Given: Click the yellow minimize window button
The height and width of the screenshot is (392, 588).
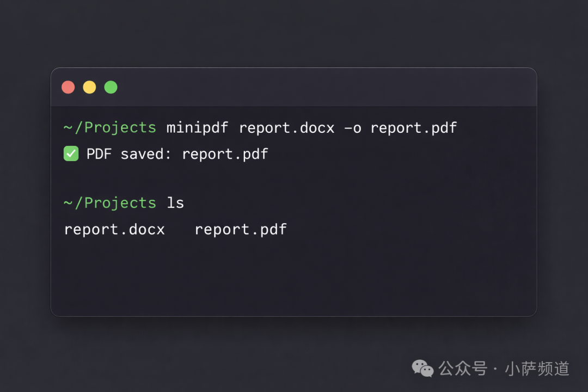Looking at the screenshot, I should pos(89,87).
